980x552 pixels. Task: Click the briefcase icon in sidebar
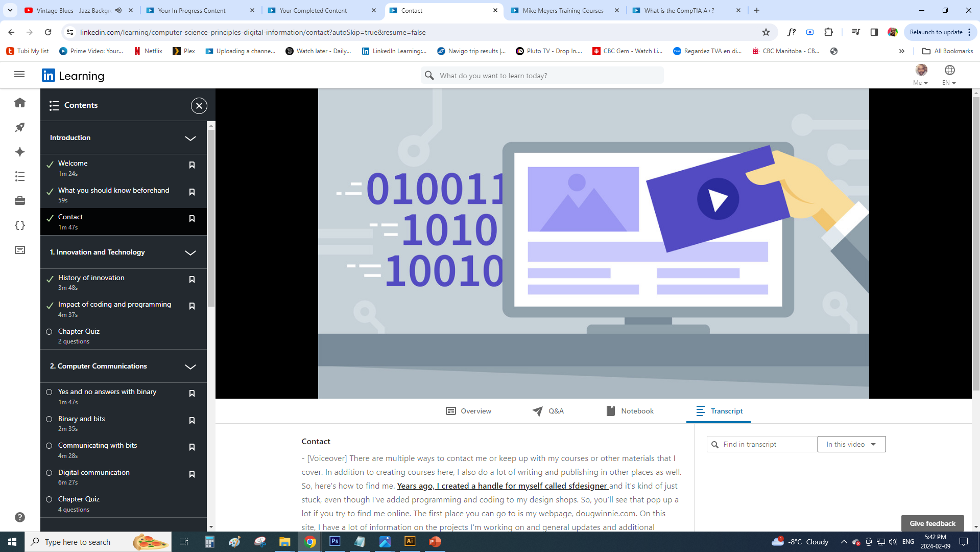(x=20, y=200)
